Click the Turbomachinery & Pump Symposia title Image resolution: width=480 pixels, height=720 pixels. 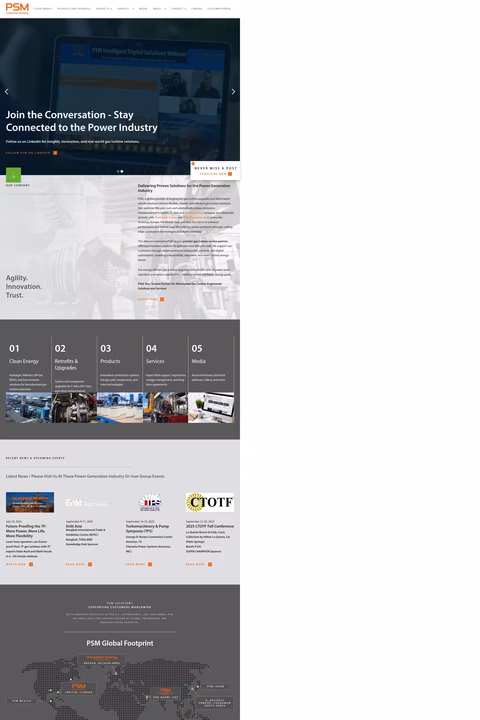point(147,529)
